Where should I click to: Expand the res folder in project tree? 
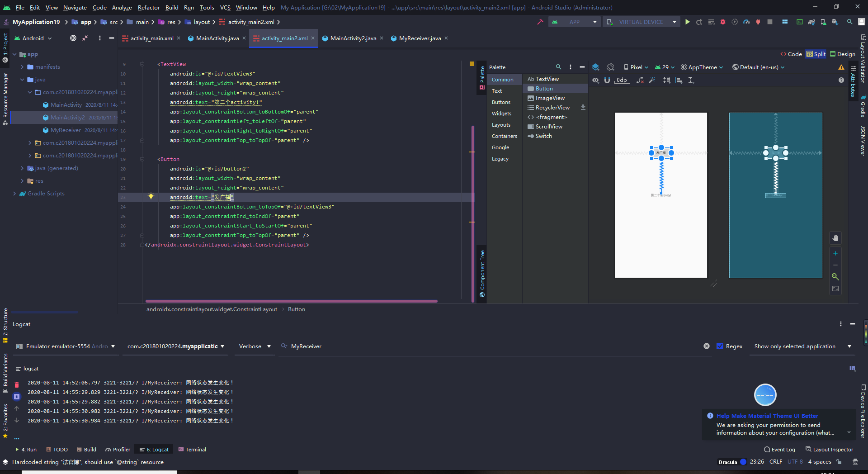point(22,180)
